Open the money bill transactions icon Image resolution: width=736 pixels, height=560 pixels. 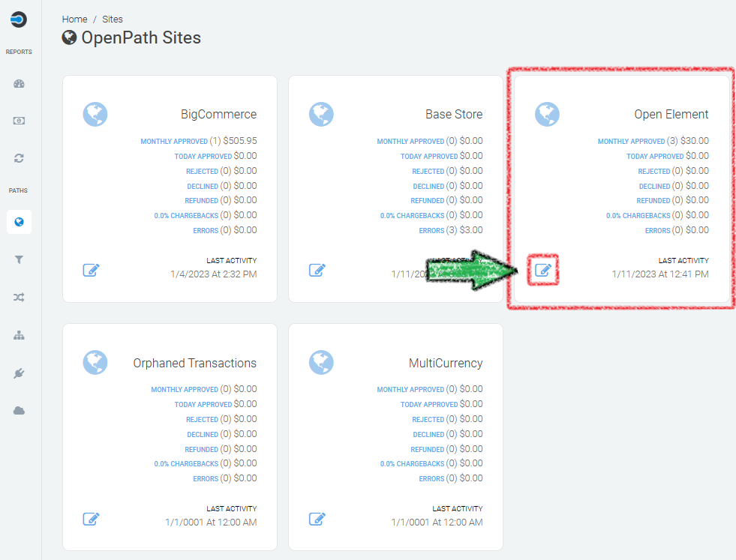[x=20, y=121]
